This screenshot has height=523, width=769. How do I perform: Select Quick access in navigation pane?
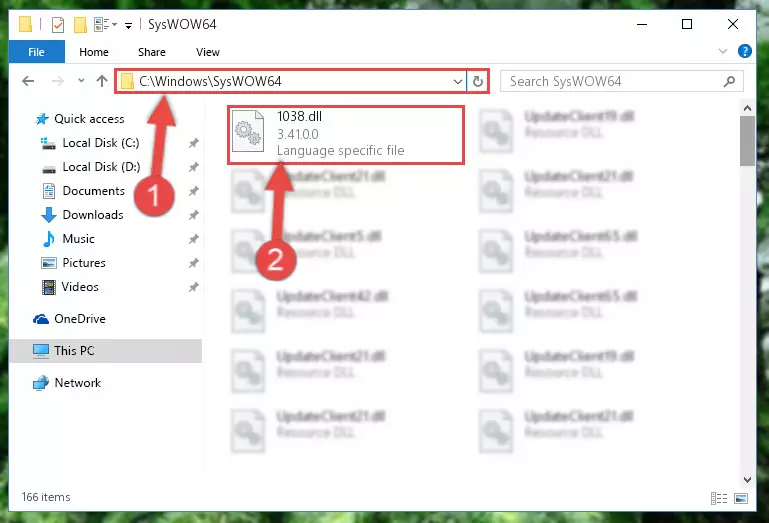pos(89,119)
